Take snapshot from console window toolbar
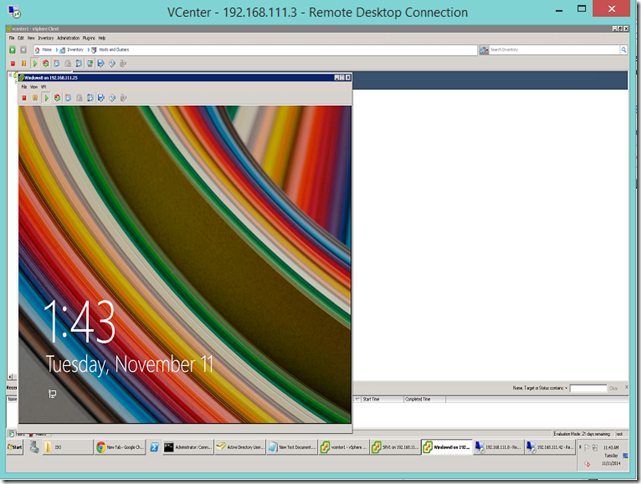 click(x=68, y=98)
